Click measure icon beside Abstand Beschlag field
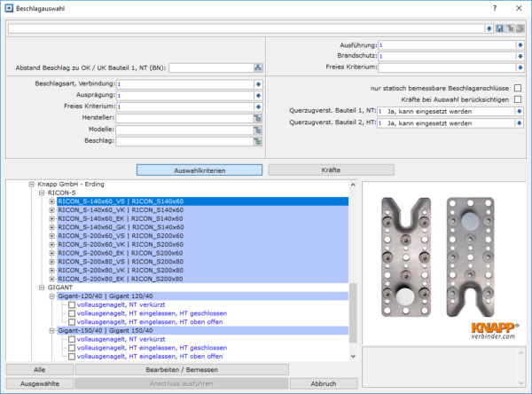 258,67
